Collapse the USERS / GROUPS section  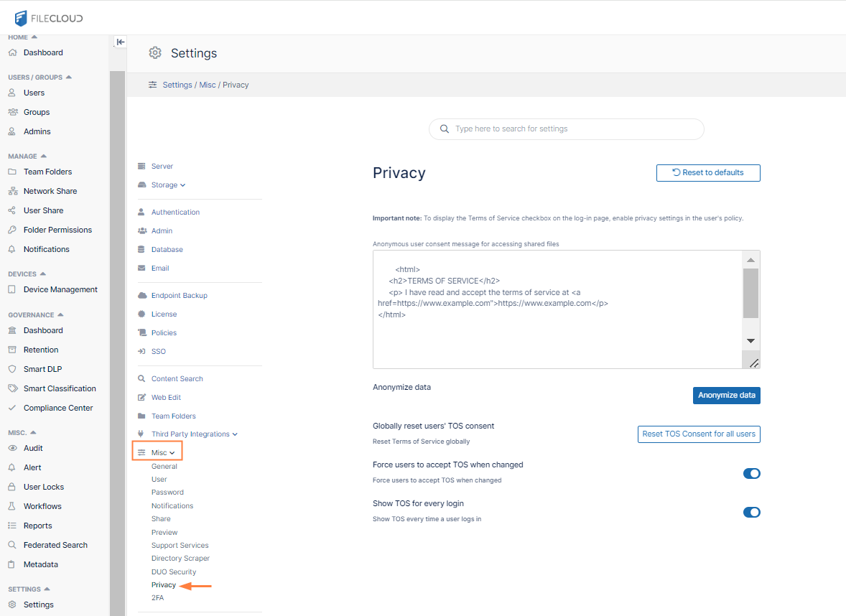pos(69,77)
